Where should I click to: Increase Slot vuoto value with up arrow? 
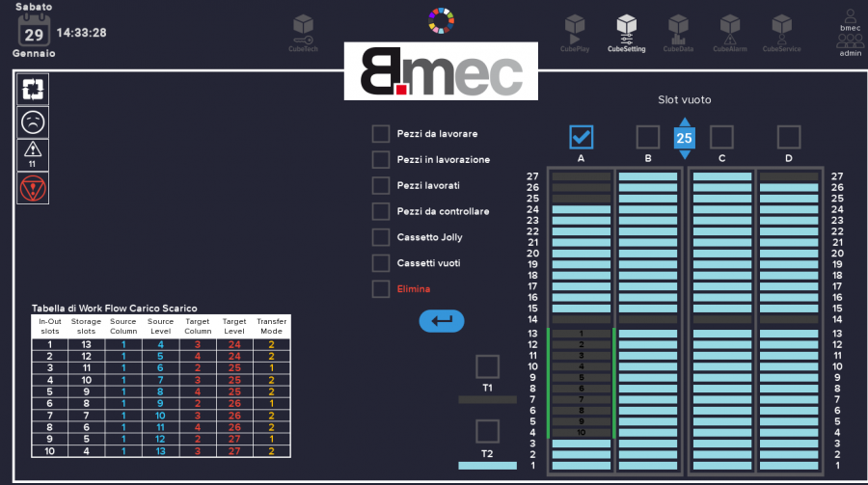pos(685,121)
